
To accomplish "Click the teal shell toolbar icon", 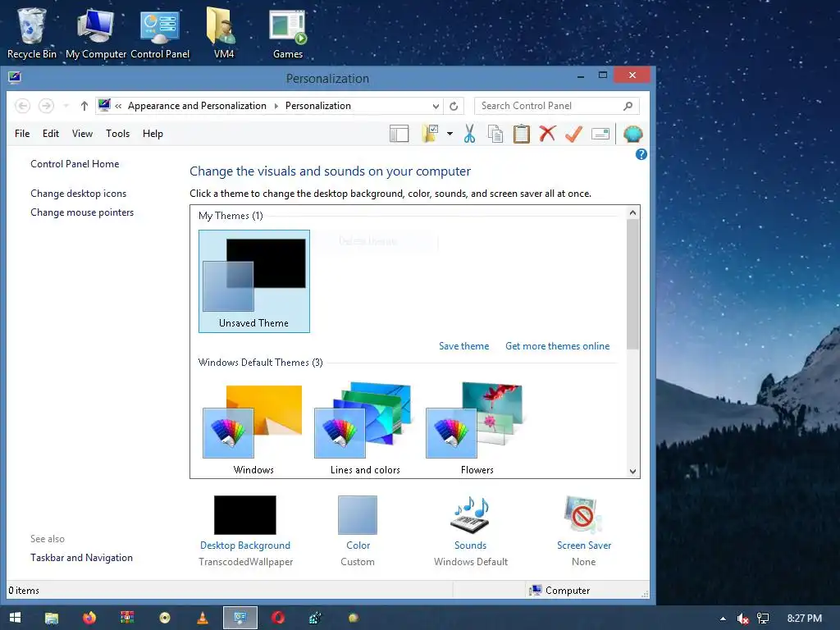I will (x=632, y=134).
